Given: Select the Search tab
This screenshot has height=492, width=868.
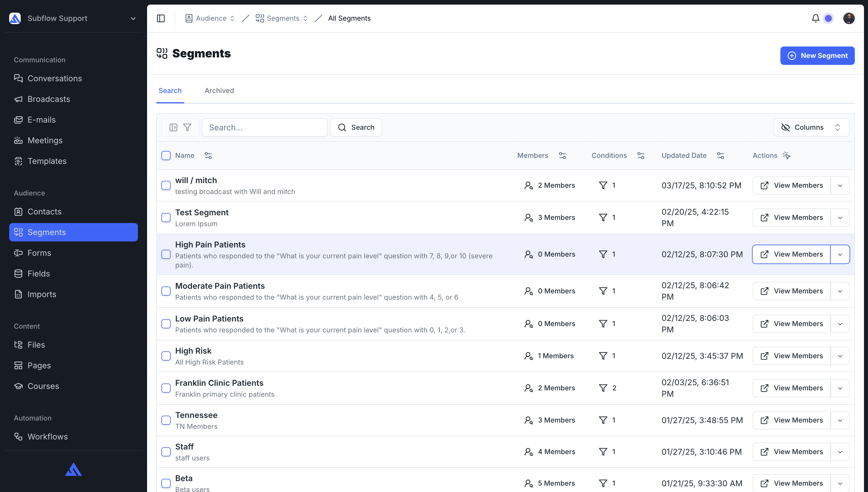Looking at the screenshot, I should [x=170, y=90].
